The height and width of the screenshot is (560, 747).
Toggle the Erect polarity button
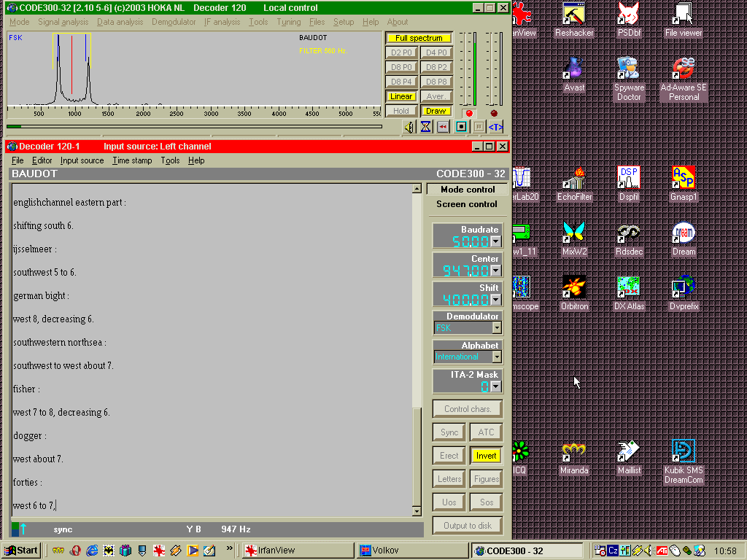[449, 456]
